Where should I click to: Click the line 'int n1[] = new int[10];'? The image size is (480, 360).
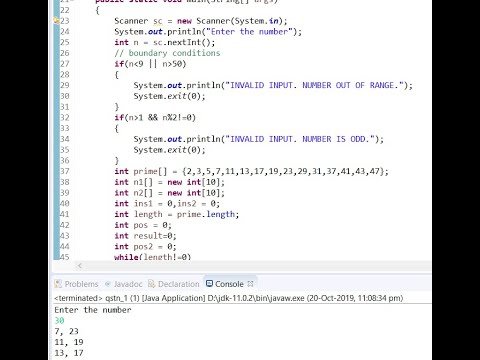point(170,182)
